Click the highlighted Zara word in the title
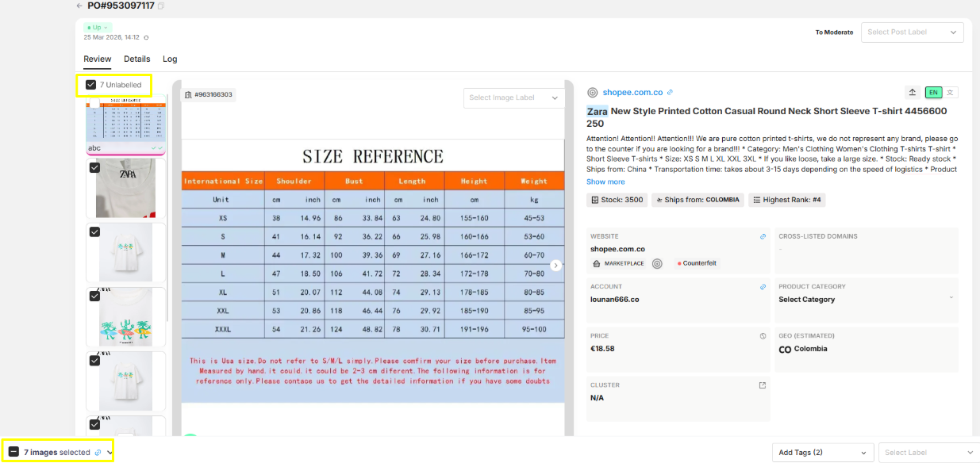Screen dimensions: 980x463 (x=598, y=111)
